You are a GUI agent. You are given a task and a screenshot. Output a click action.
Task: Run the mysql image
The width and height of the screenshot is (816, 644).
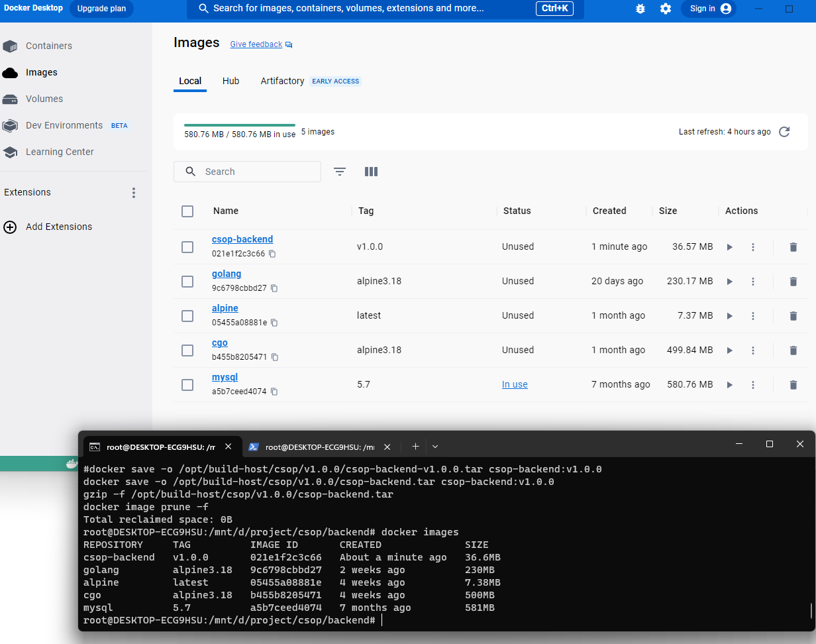pos(729,385)
